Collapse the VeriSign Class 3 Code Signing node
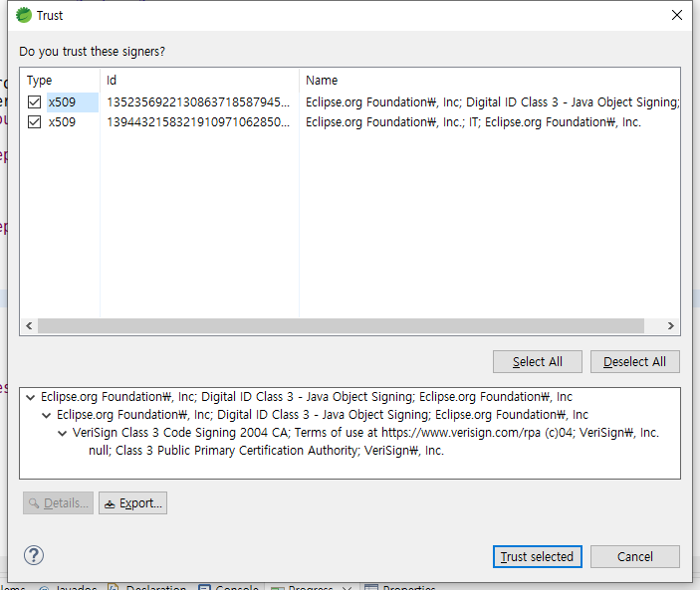Image resolution: width=700 pixels, height=590 pixels. [63, 433]
